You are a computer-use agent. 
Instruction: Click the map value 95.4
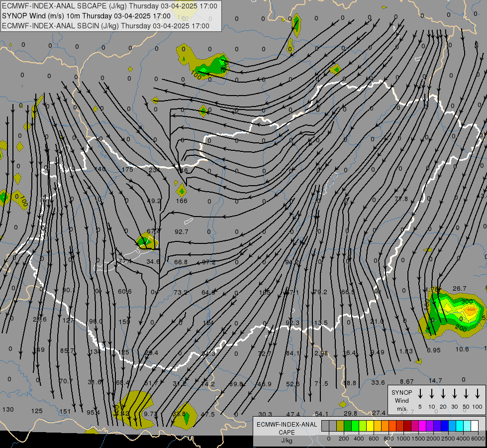point(93,413)
